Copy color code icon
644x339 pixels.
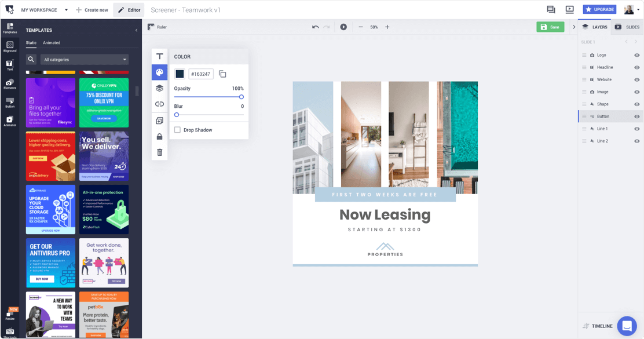[x=222, y=74]
